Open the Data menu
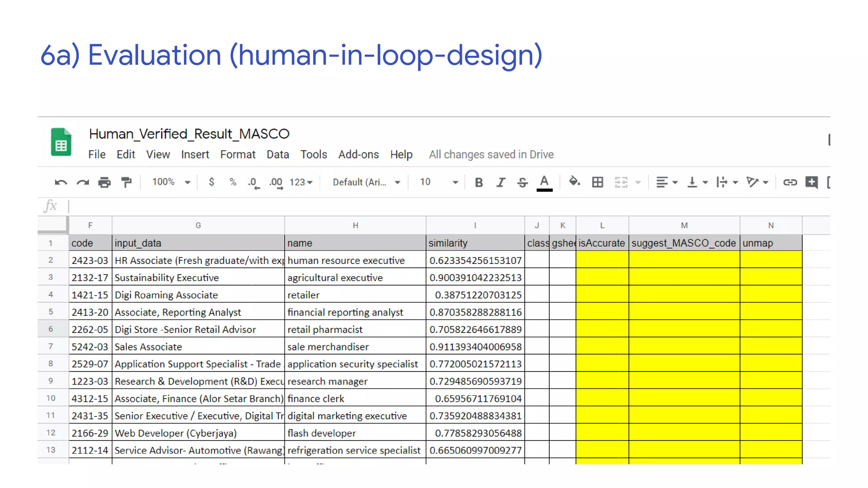This screenshot has height=488, width=868. [x=278, y=155]
